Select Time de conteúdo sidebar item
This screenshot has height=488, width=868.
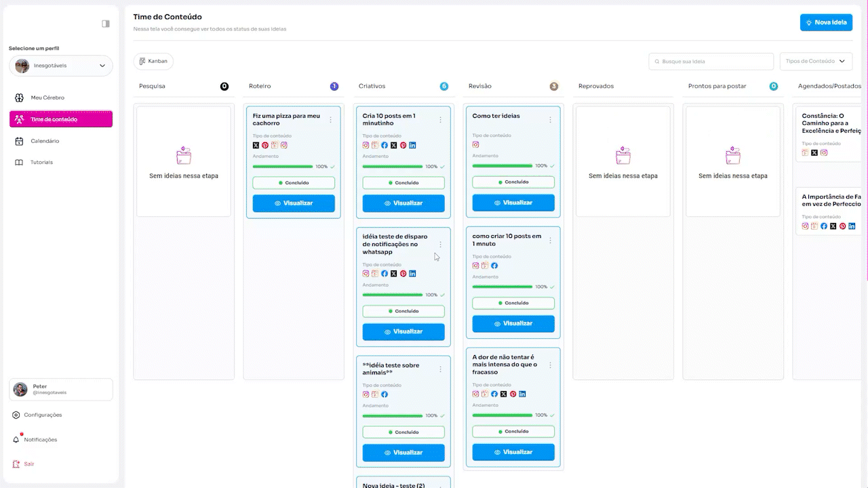61,119
